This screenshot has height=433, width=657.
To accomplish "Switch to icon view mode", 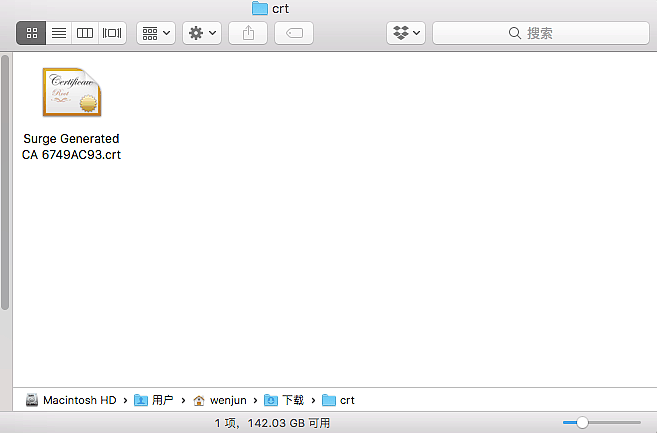I will (31, 33).
